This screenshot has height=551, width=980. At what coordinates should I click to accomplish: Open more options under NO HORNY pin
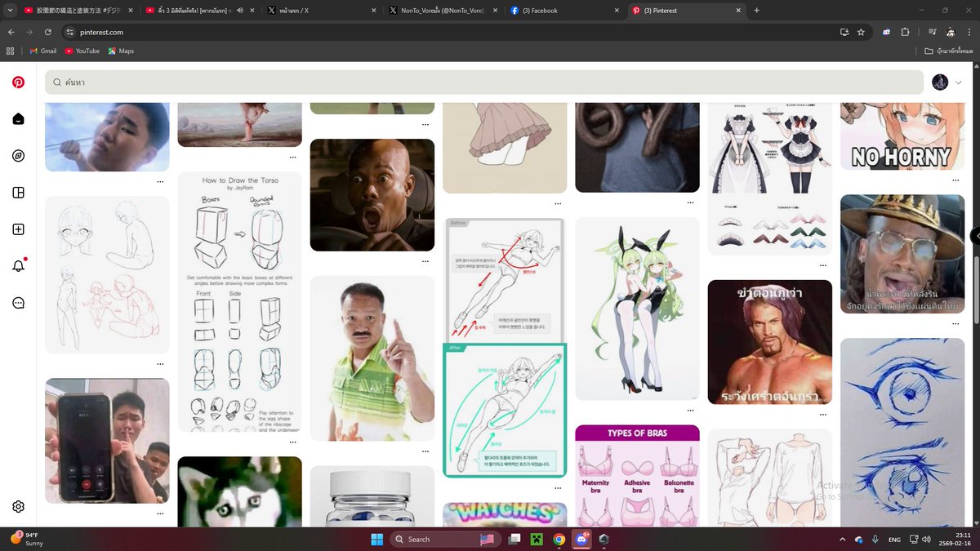pos(955,180)
